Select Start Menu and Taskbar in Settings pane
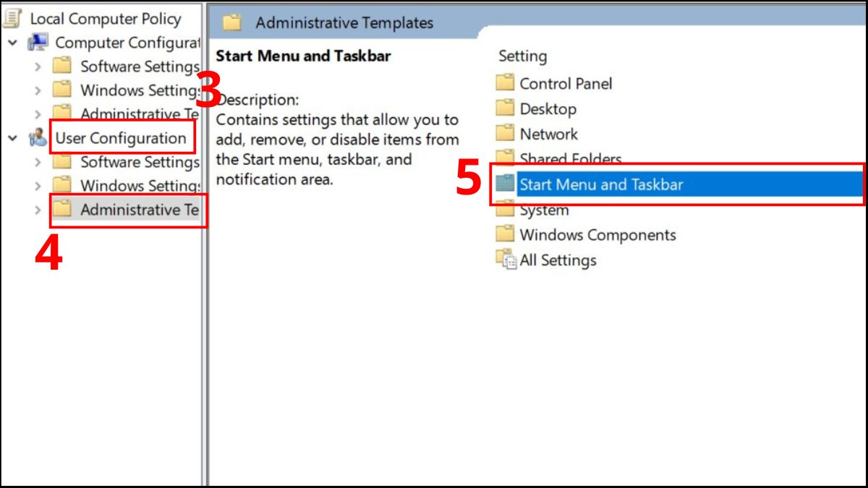 [602, 184]
